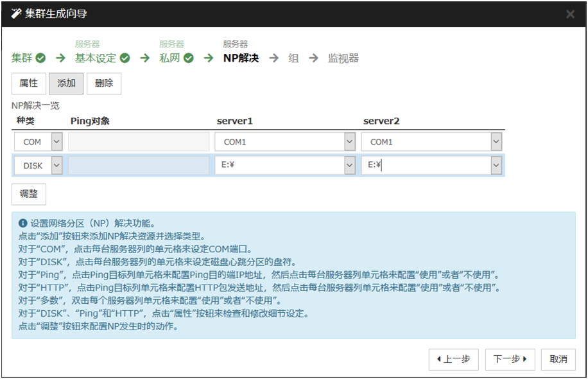The width and height of the screenshot is (588, 379).
Task: Jump to the 监视器 wizard step
Action: [343, 58]
